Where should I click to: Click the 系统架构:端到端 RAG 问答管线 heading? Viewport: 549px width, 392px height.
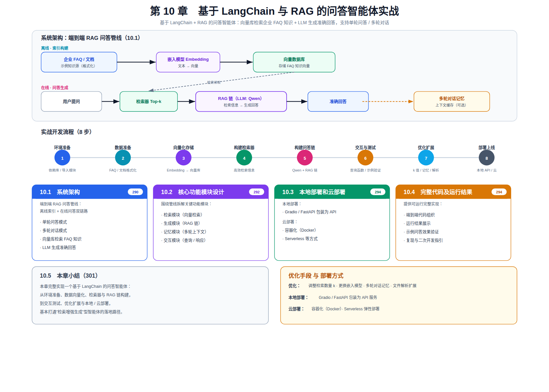coord(91,38)
